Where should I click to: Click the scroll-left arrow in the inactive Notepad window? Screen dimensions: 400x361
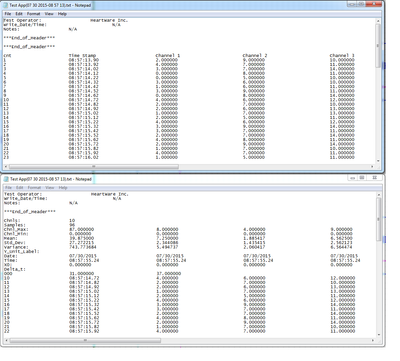[x=6, y=340]
